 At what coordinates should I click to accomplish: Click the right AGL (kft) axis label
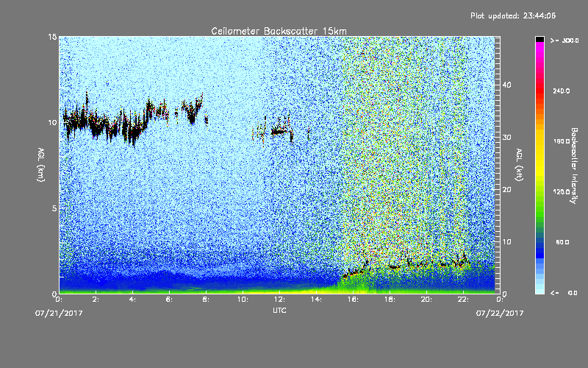tap(519, 164)
